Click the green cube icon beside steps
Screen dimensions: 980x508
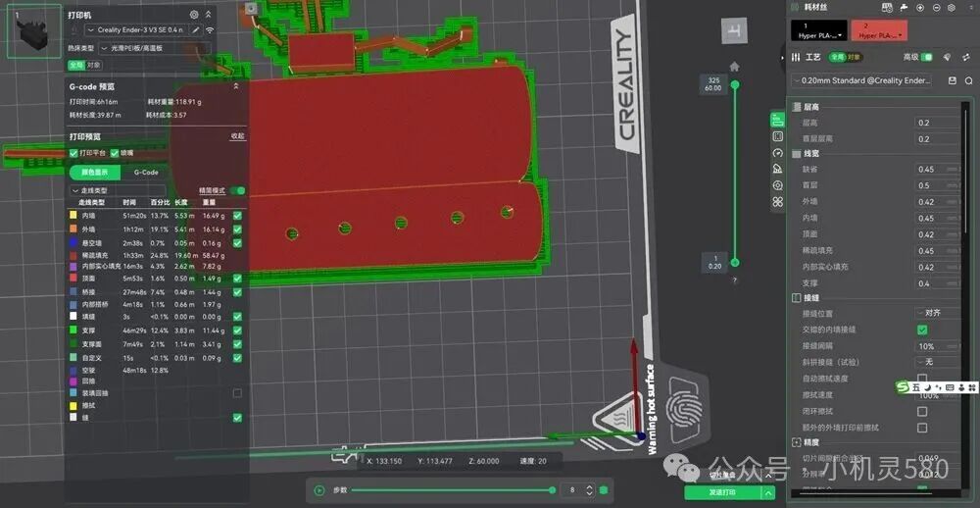(604, 490)
